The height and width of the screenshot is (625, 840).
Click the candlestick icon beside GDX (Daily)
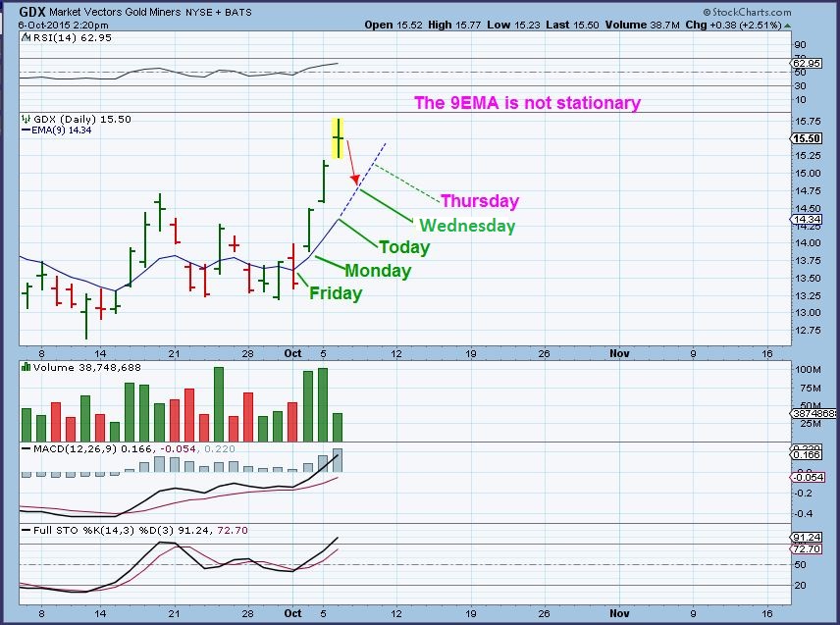(x=26, y=119)
